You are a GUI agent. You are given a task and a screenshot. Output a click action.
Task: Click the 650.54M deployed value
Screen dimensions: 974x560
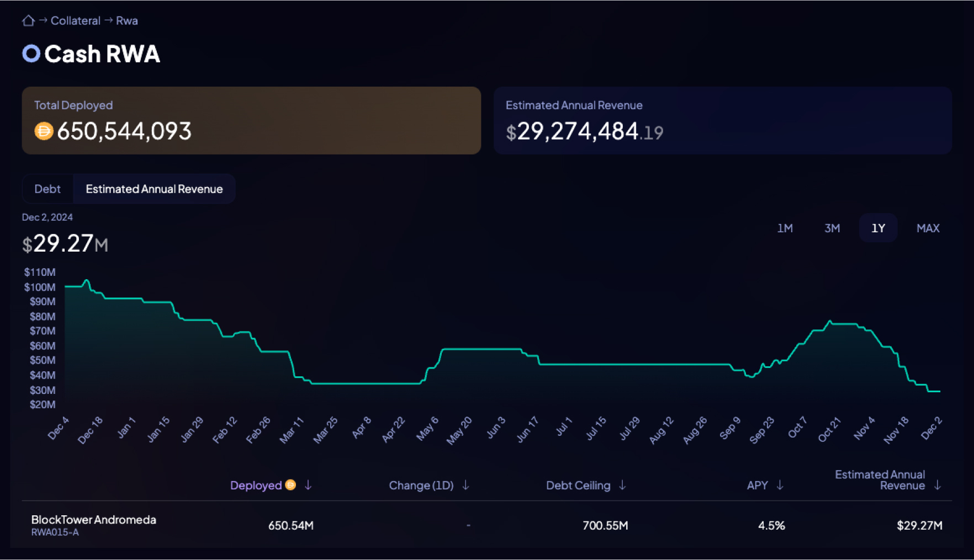tap(290, 526)
